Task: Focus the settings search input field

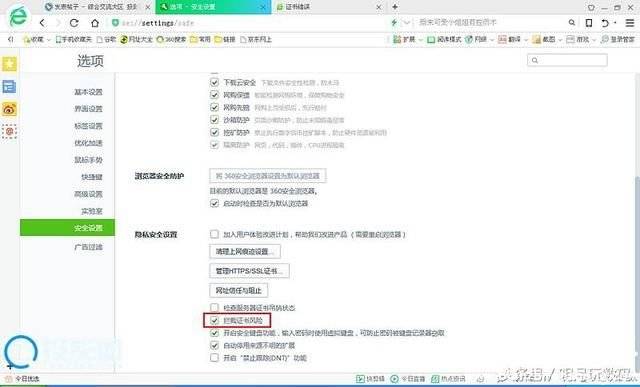Action: pyautogui.click(x=567, y=60)
